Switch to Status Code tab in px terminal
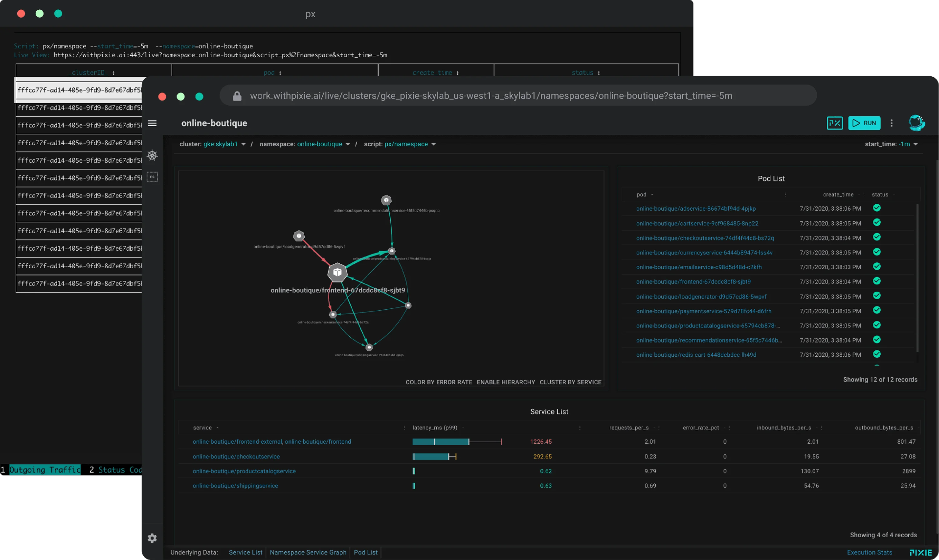The image size is (939, 560). (120, 470)
